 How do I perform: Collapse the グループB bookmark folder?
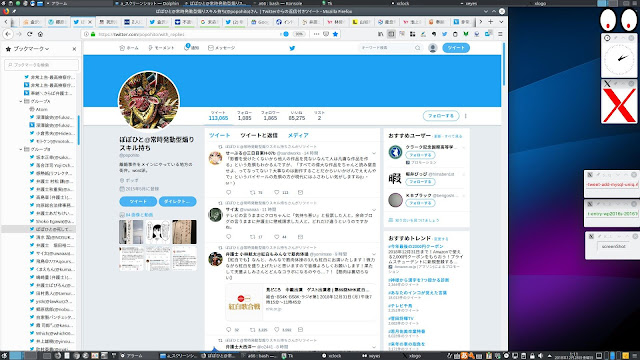click(x=21, y=149)
